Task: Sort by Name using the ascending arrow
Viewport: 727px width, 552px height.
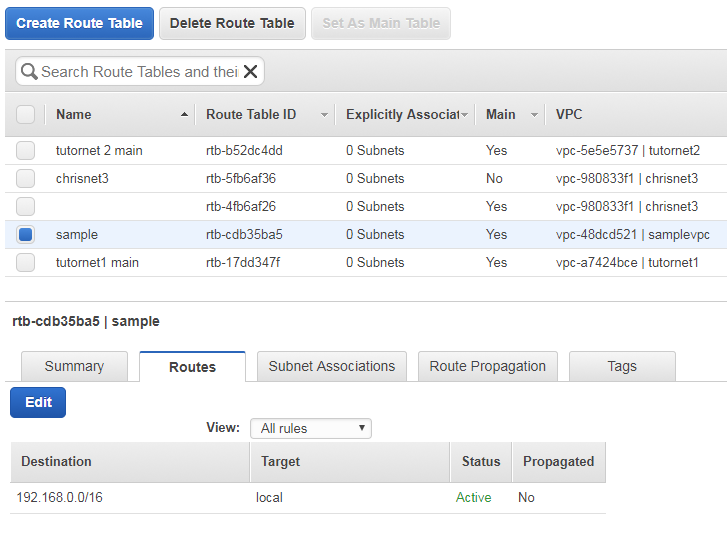Action: tap(185, 114)
